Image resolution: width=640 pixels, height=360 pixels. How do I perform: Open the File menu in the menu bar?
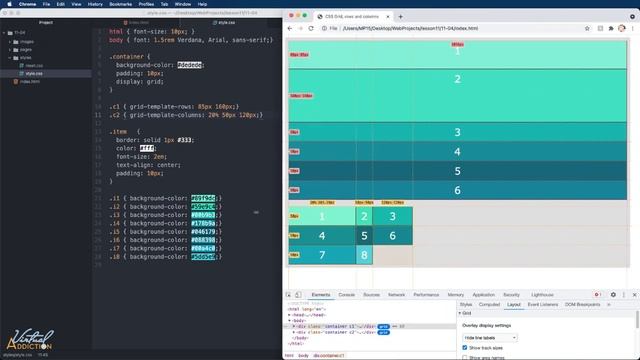point(47,4)
